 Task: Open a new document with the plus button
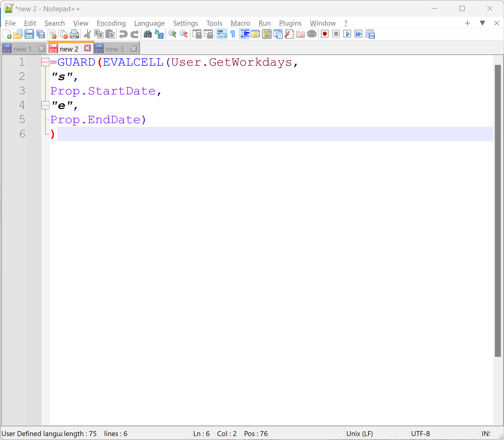pos(468,23)
